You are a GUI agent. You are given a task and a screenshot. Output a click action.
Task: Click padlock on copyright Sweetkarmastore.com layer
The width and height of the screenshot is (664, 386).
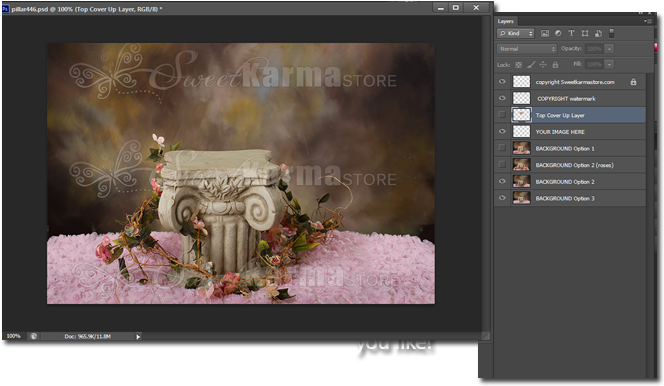pos(634,82)
